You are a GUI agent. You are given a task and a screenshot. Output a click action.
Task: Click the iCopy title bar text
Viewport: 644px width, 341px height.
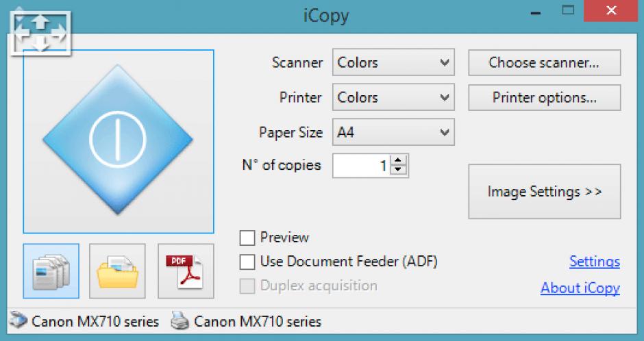[x=326, y=16]
